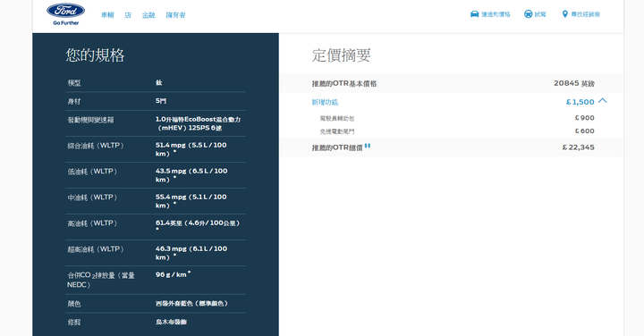
Task: Open the 試駕 test drive link
Action: [540, 14]
